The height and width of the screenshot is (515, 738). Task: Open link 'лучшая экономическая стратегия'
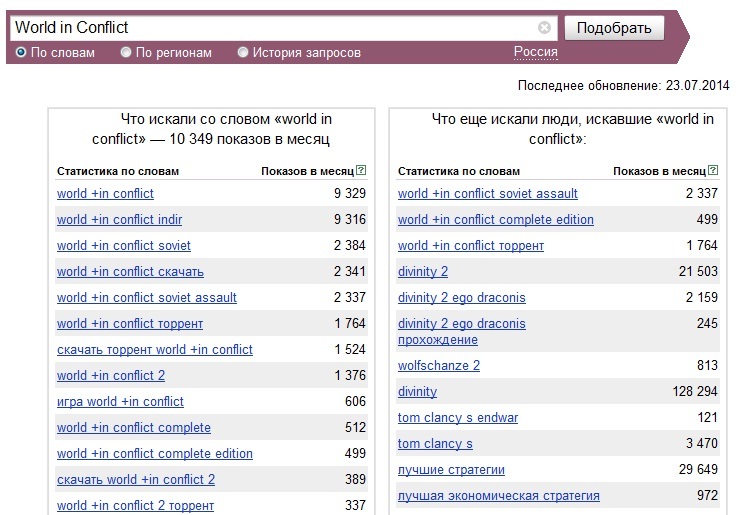(499, 496)
